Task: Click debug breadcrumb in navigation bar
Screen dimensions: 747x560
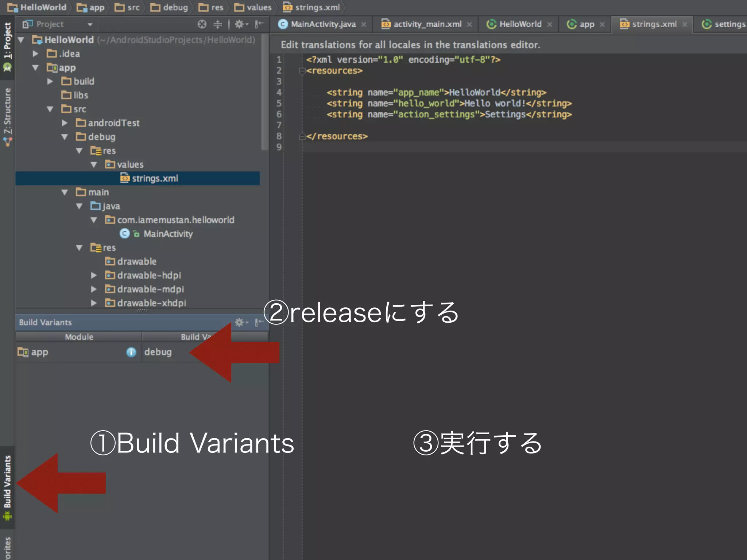Action: click(169, 7)
